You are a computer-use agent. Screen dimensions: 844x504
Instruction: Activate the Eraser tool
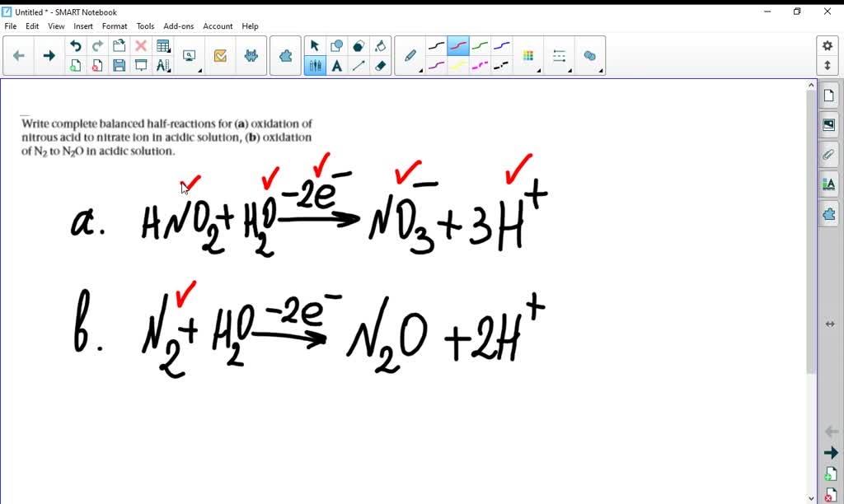click(380, 64)
